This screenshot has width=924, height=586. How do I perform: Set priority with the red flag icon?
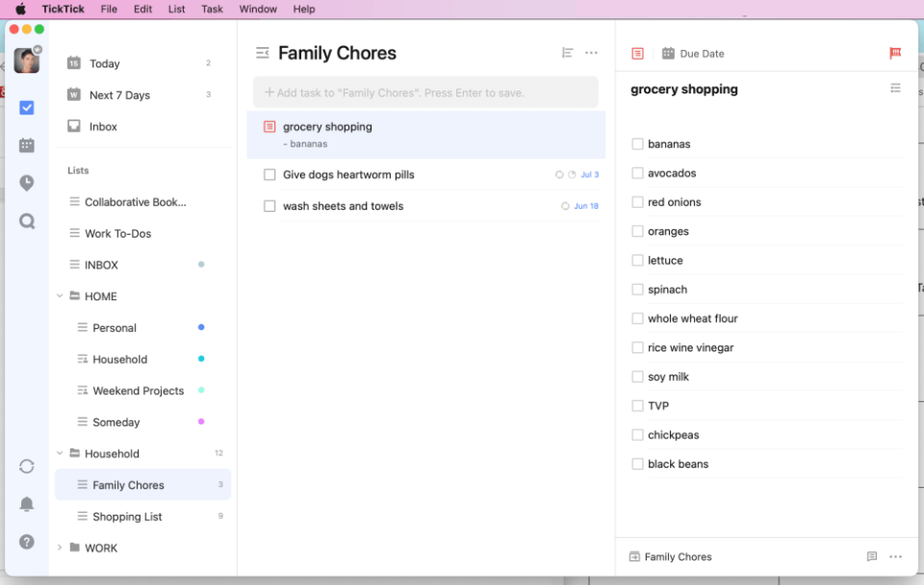coord(895,54)
